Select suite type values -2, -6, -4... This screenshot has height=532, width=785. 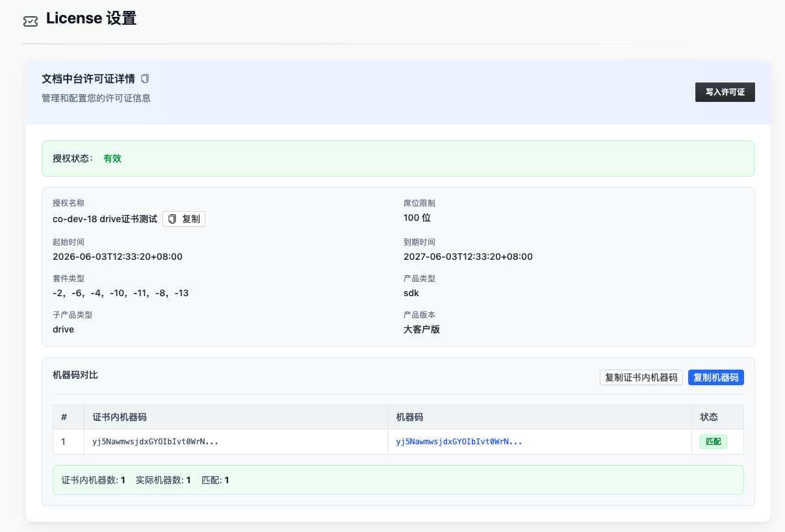121,293
